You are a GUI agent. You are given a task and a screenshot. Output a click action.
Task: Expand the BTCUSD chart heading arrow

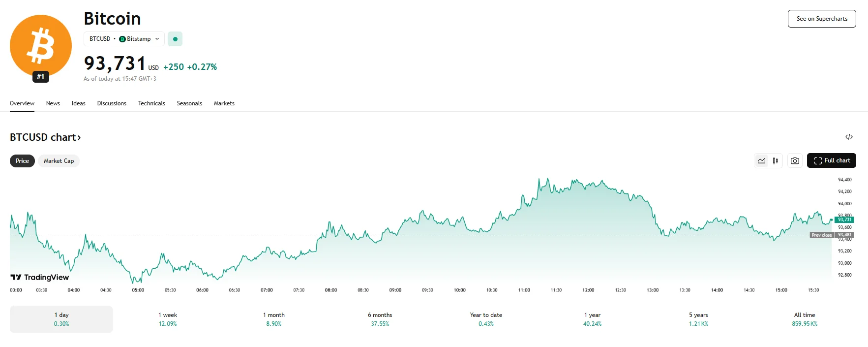[x=79, y=138]
